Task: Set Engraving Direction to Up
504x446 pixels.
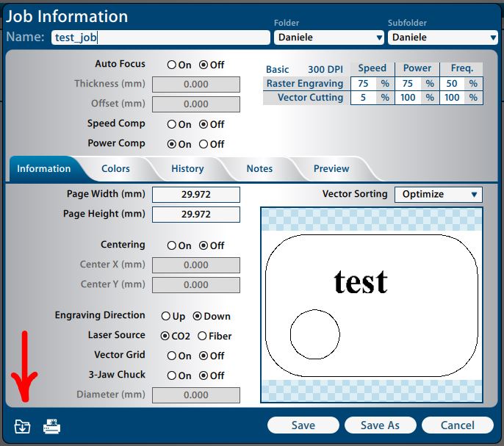Action: pyautogui.click(x=166, y=316)
